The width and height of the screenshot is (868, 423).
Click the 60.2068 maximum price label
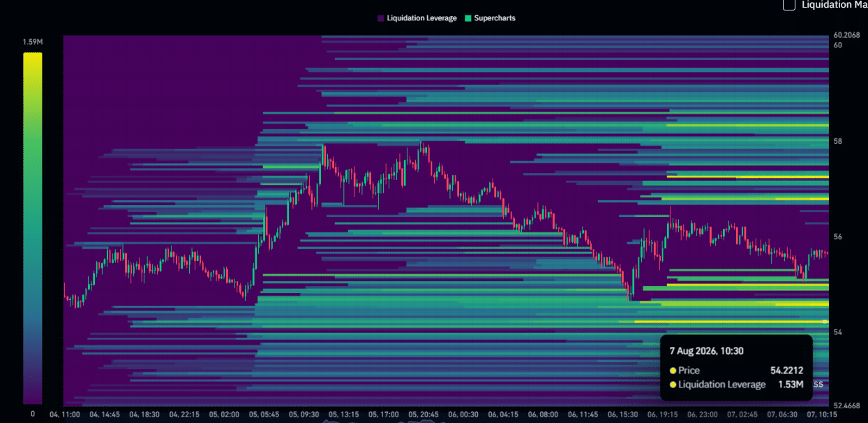(x=846, y=35)
